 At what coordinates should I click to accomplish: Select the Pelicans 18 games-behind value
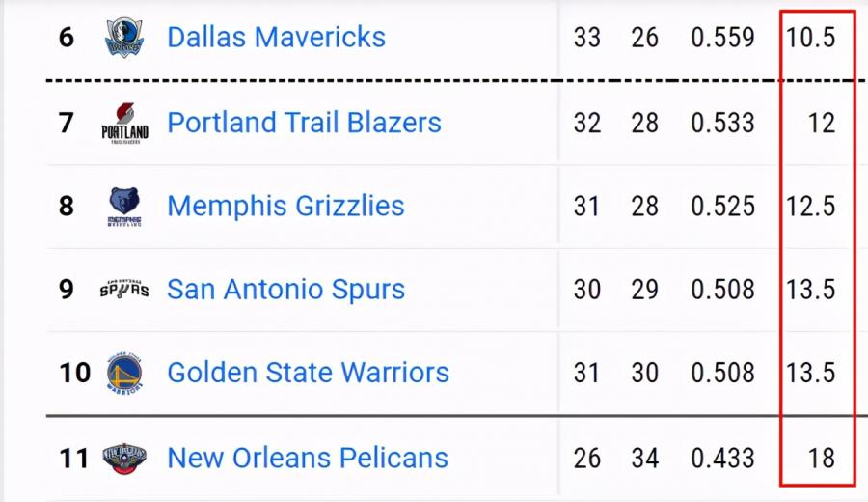click(x=821, y=459)
